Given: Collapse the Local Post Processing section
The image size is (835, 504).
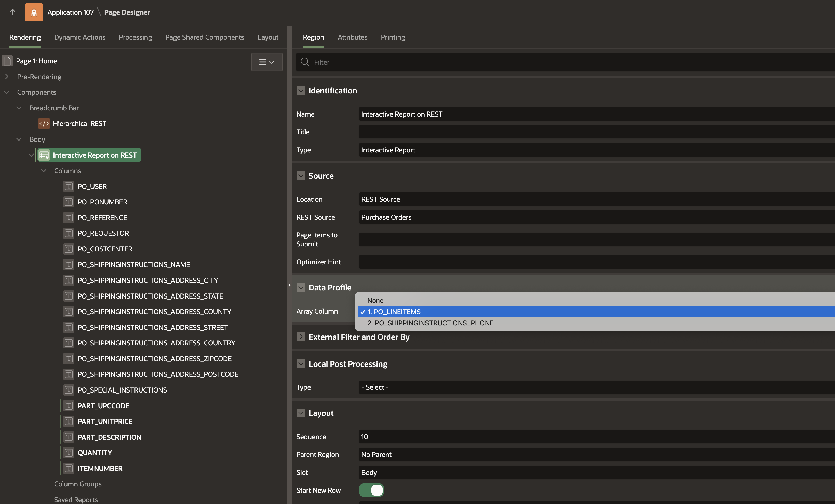Looking at the screenshot, I should tap(301, 364).
